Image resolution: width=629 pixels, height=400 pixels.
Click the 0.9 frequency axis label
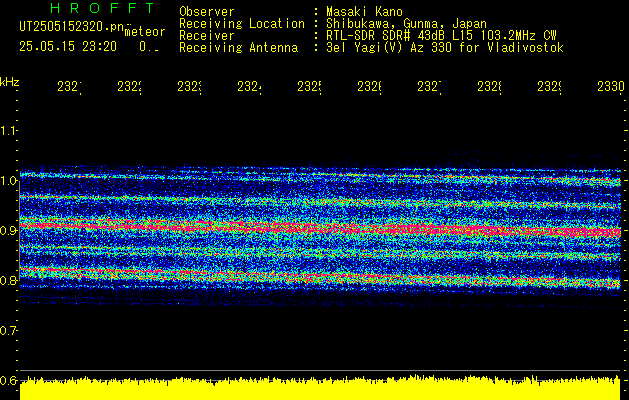8,231
